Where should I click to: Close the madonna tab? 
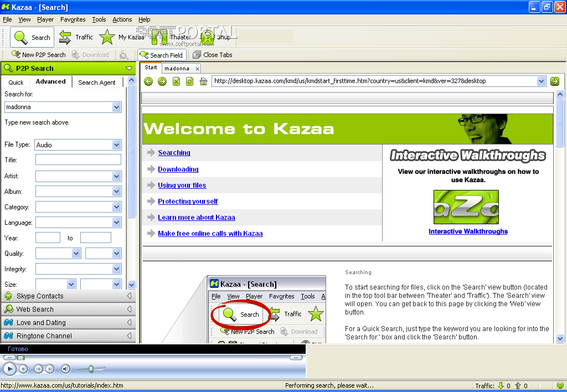(197, 69)
